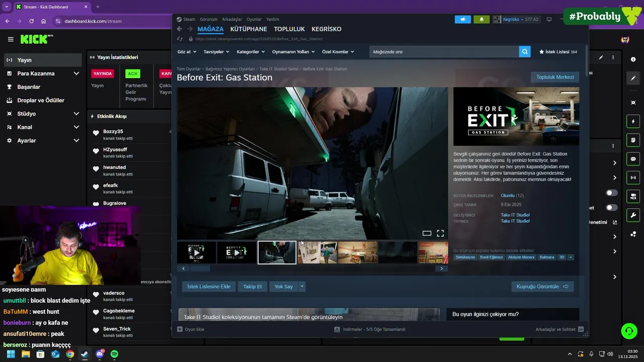Open Kick profile avatar

click(x=625, y=39)
